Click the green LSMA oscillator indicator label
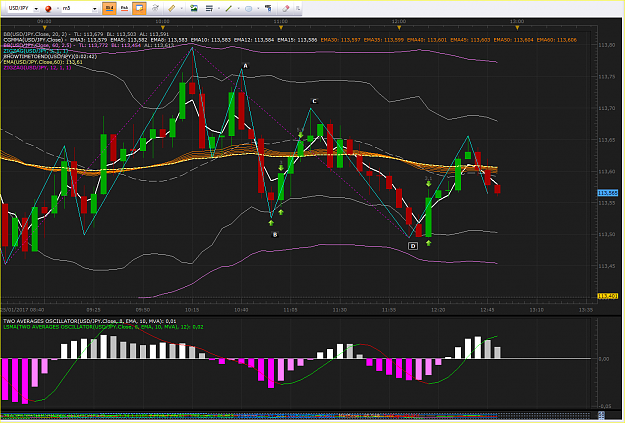The width and height of the screenshot is (625, 423). coord(103,327)
